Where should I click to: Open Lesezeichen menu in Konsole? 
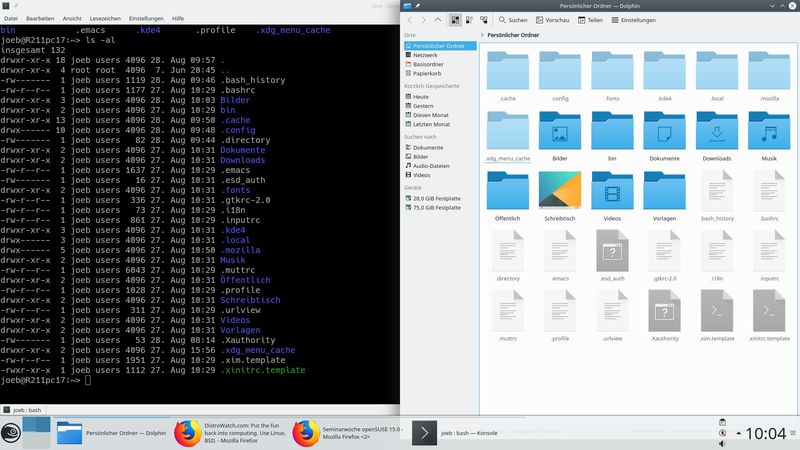point(105,18)
